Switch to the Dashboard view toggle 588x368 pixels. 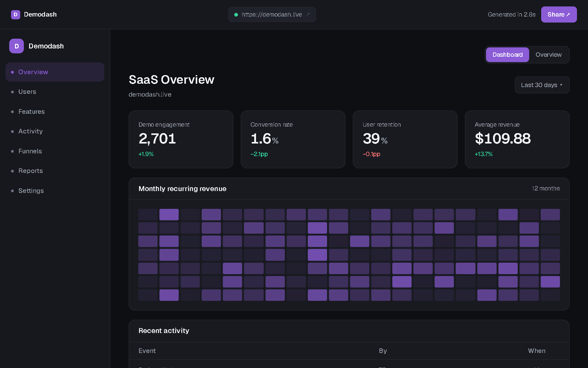tap(507, 55)
